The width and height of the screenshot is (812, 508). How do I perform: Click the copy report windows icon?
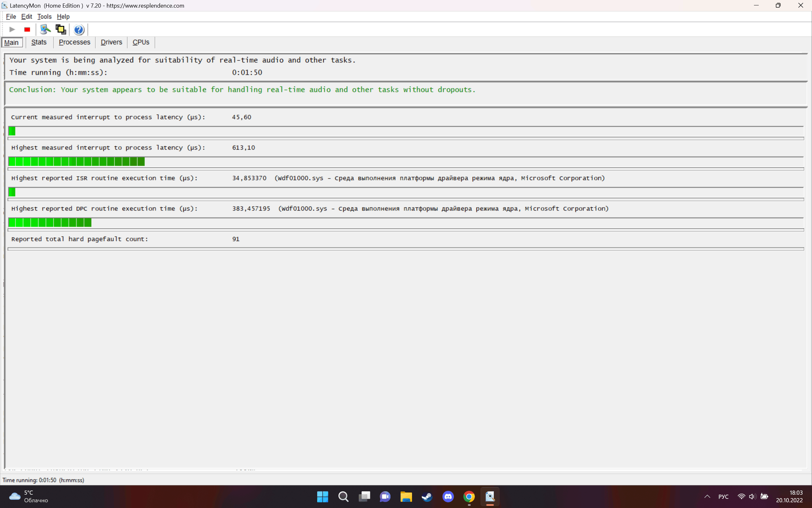tap(61, 30)
